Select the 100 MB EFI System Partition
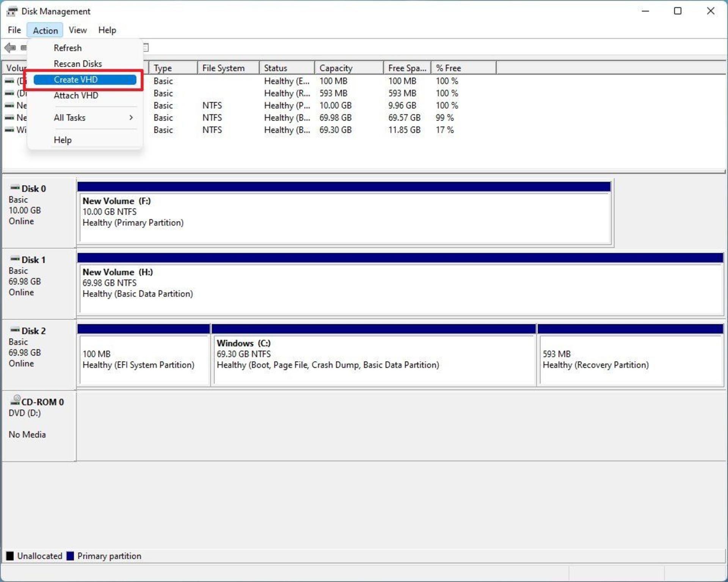The width and height of the screenshot is (728, 582). point(144,355)
